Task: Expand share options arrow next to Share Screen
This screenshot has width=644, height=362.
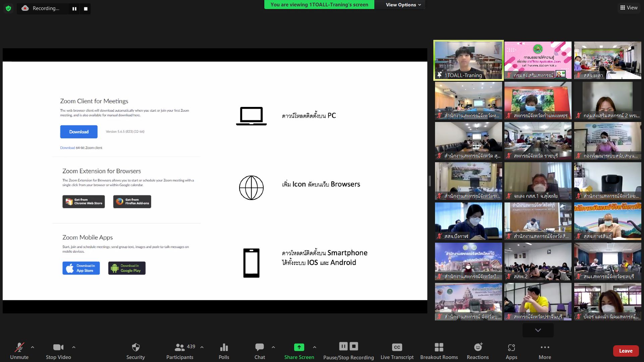Action: pos(315,347)
